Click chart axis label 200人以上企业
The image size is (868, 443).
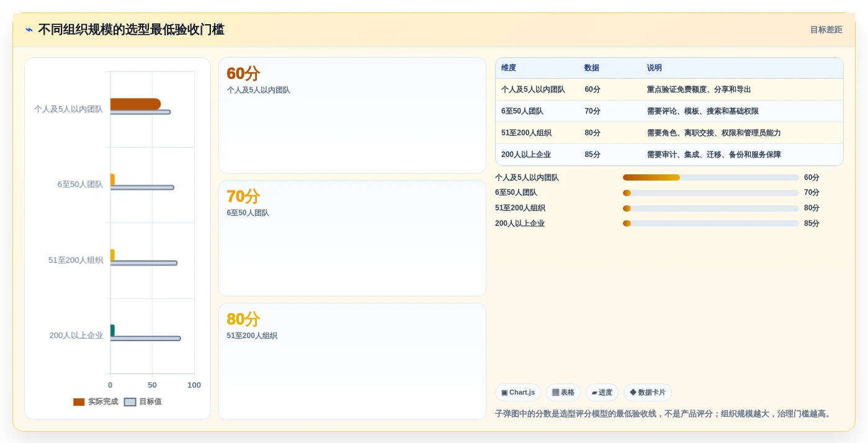(76, 336)
